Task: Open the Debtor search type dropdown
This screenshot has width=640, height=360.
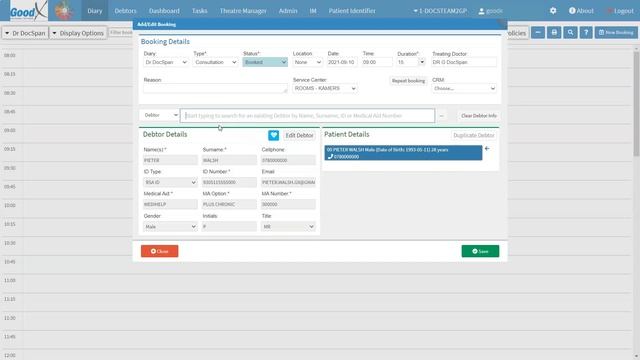Action: click(x=160, y=115)
